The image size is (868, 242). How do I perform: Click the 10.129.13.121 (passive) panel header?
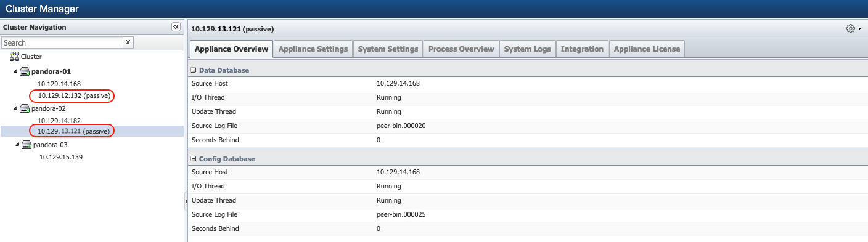click(232, 29)
